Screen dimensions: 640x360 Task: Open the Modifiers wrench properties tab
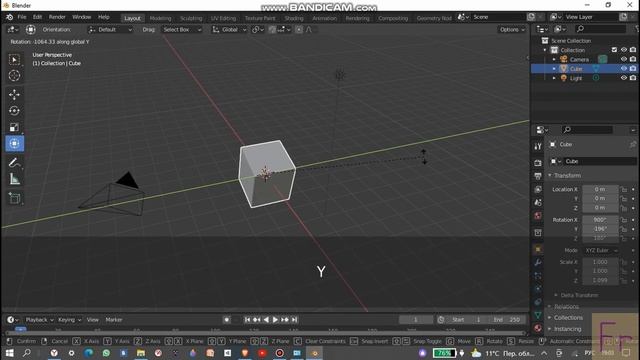538,262
